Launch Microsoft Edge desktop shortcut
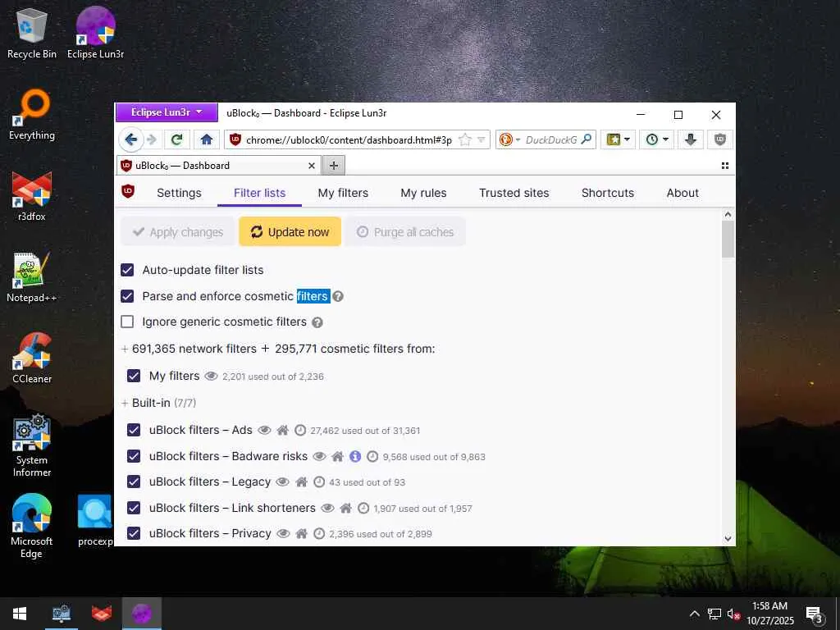The height and width of the screenshot is (630, 840). pyautogui.click(x=32, y=527)
